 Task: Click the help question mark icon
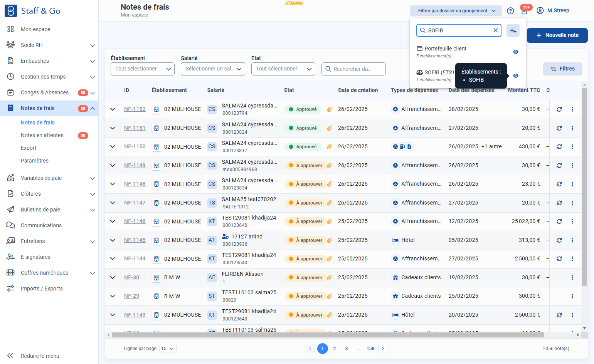coord(510,11)
